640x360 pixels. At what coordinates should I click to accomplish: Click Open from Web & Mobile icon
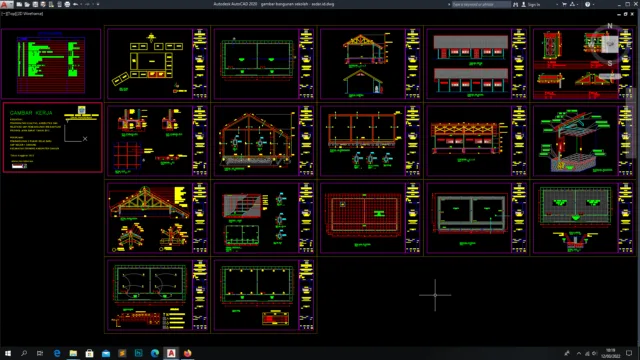click(51, 4)
